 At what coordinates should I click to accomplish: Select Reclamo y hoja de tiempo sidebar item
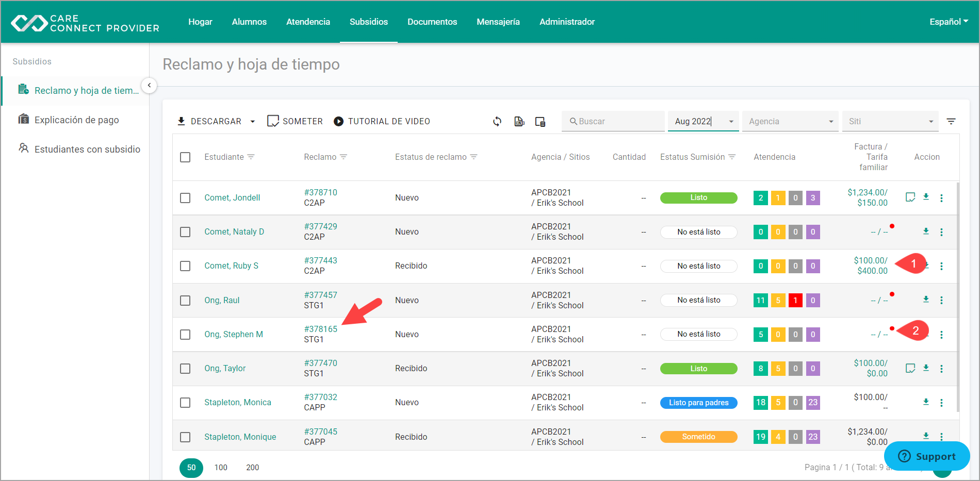point(75,90)
